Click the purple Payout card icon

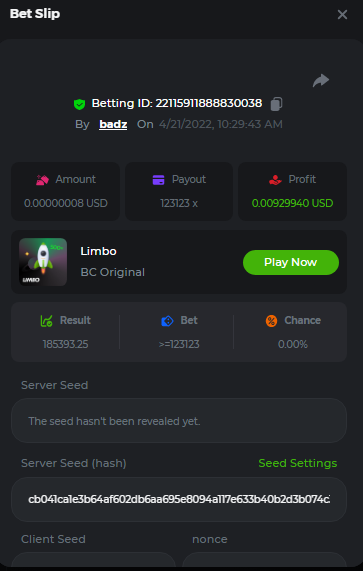[158, 180]
